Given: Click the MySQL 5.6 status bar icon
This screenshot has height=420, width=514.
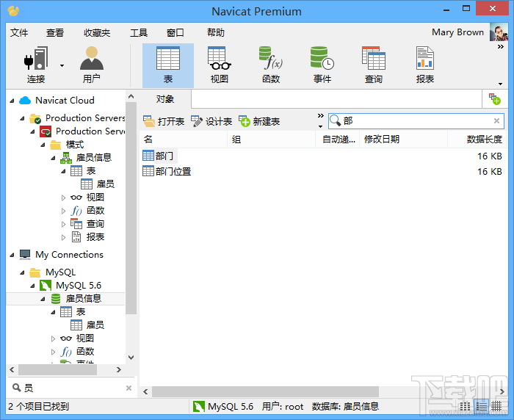Looking at the screenshot, I should click(199, 407).
